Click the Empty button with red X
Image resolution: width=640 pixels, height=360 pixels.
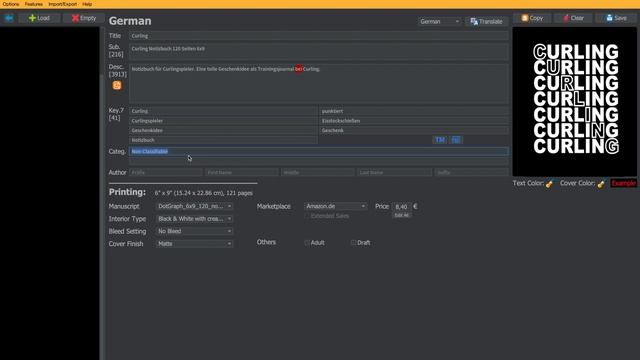pyautogui.click(x=84, y=18)
